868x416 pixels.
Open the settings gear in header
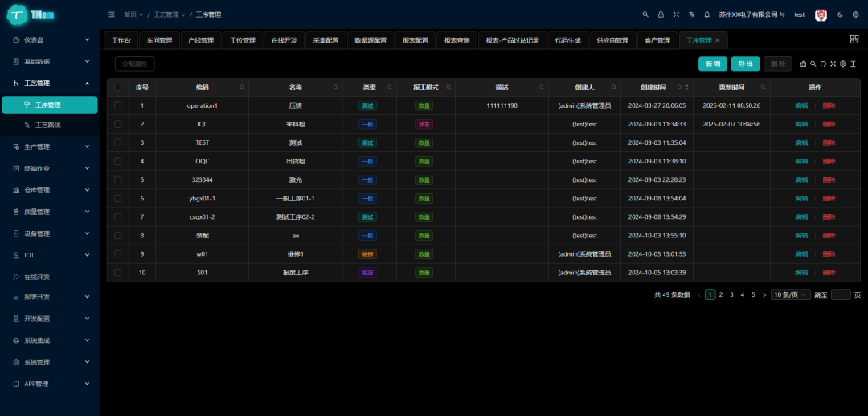click(855, 14)
